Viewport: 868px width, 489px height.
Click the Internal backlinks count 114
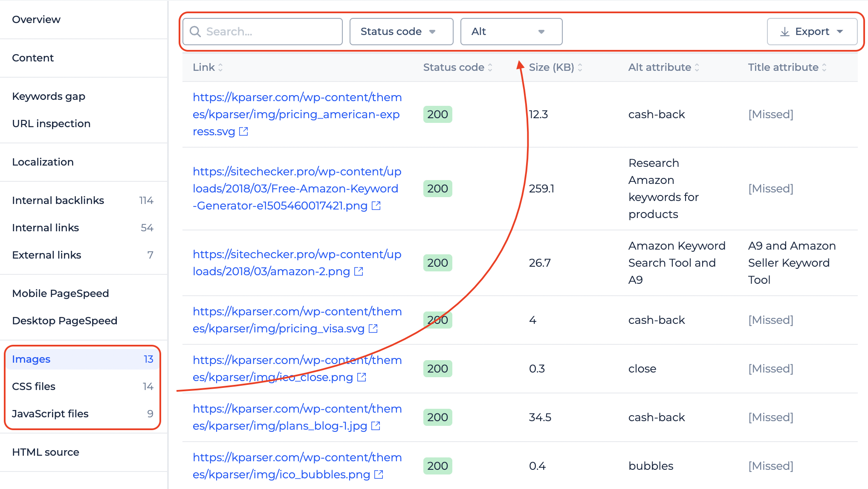point(146,201)
